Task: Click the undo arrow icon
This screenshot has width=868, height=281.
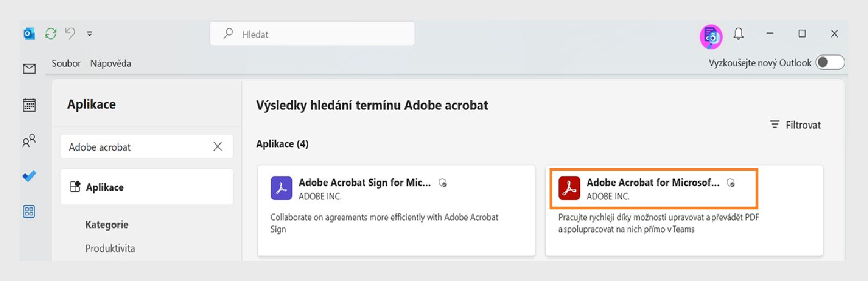Action: (71, 33)
